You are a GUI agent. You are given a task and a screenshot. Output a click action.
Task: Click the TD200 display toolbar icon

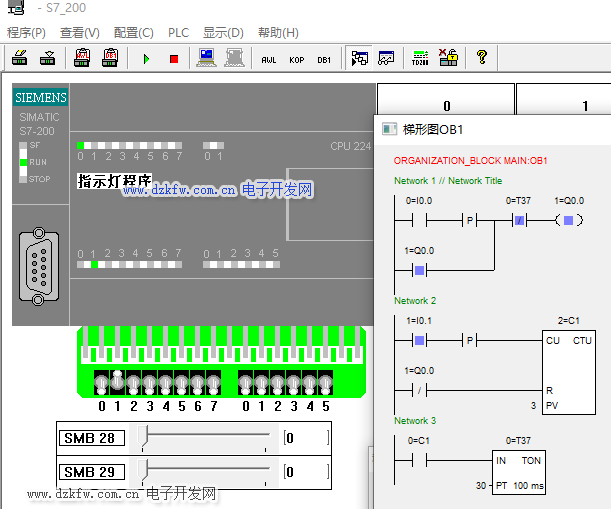coord(419,59)
